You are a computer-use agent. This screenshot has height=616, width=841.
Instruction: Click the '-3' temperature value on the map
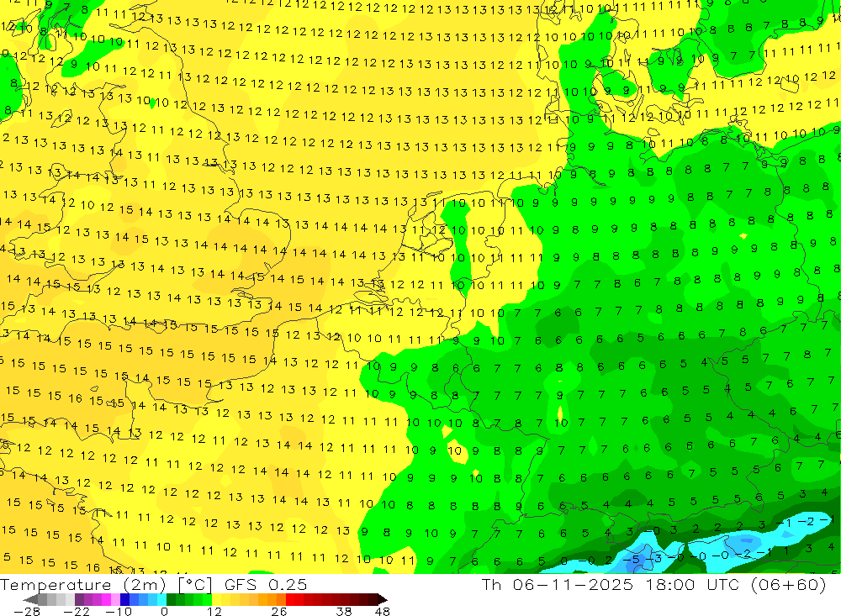click(x=653, y=558)
